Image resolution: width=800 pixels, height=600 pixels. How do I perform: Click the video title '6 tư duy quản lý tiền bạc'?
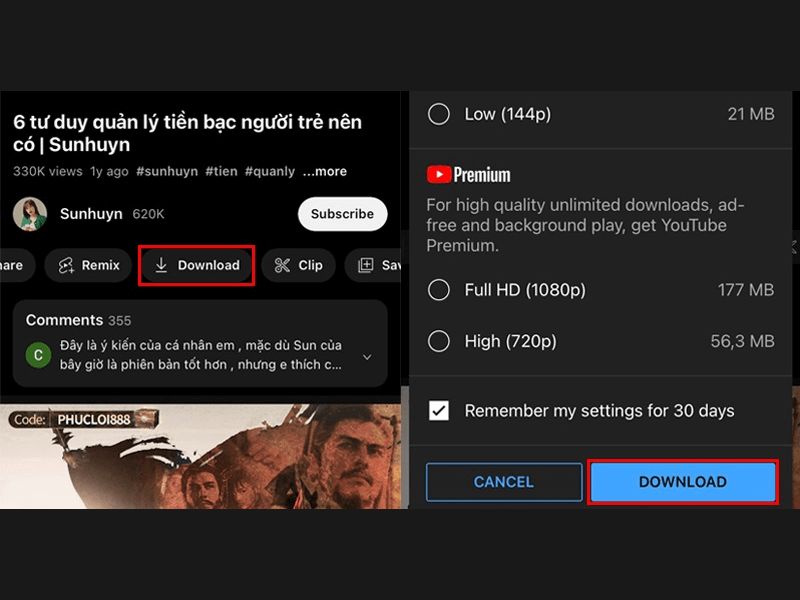coord(187,133)
